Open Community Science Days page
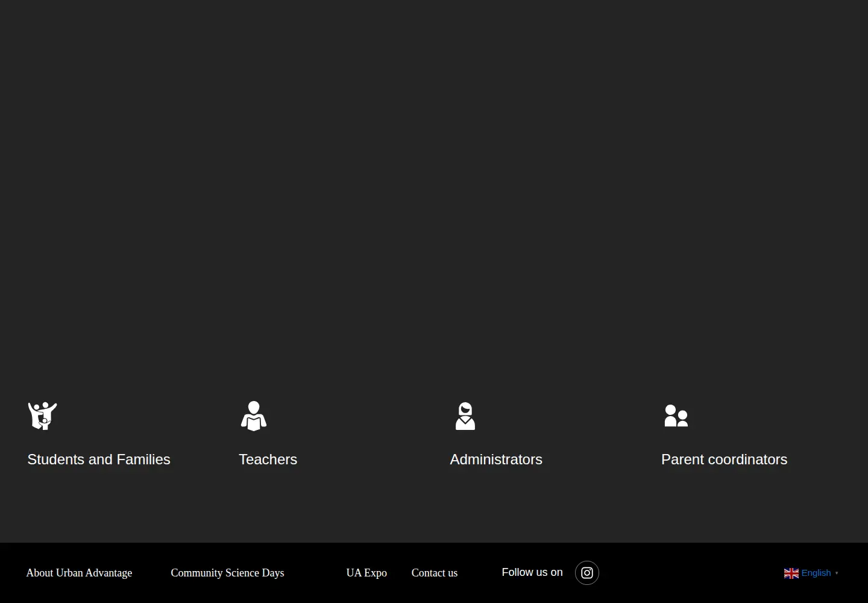The height and width of the screenshot is (603, 868). coord(227,573)
